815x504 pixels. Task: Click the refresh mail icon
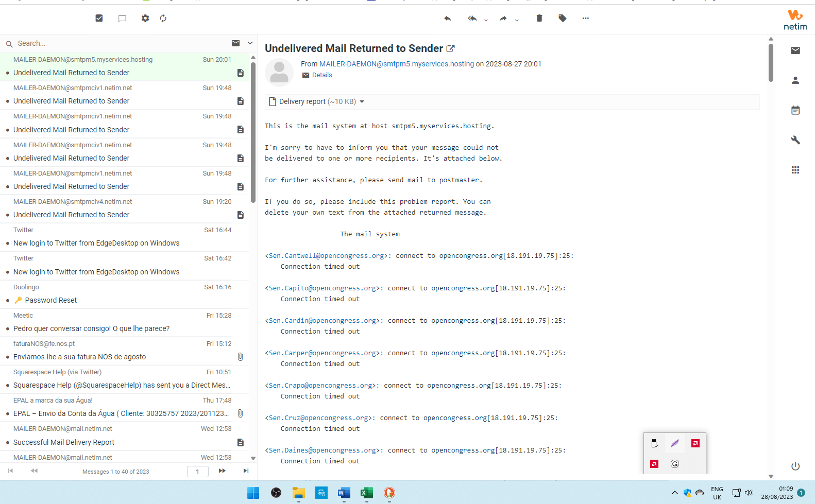click(x=163, y=19)
